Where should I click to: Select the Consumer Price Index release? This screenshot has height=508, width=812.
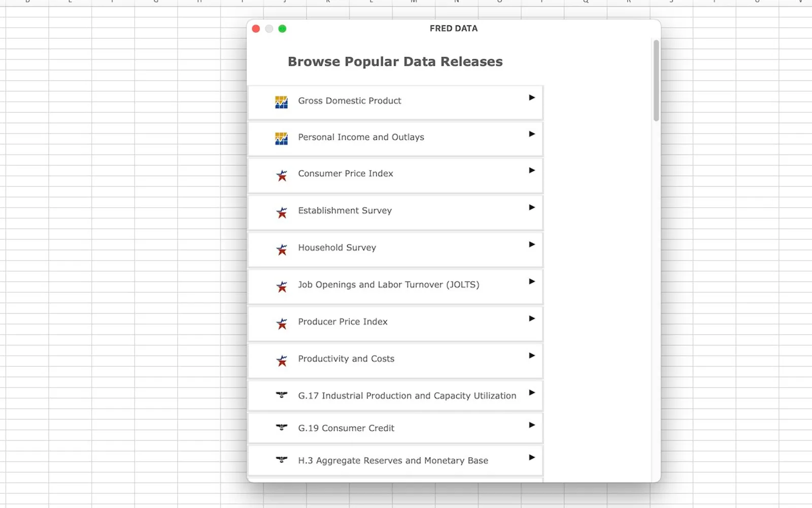pos(395,176)
